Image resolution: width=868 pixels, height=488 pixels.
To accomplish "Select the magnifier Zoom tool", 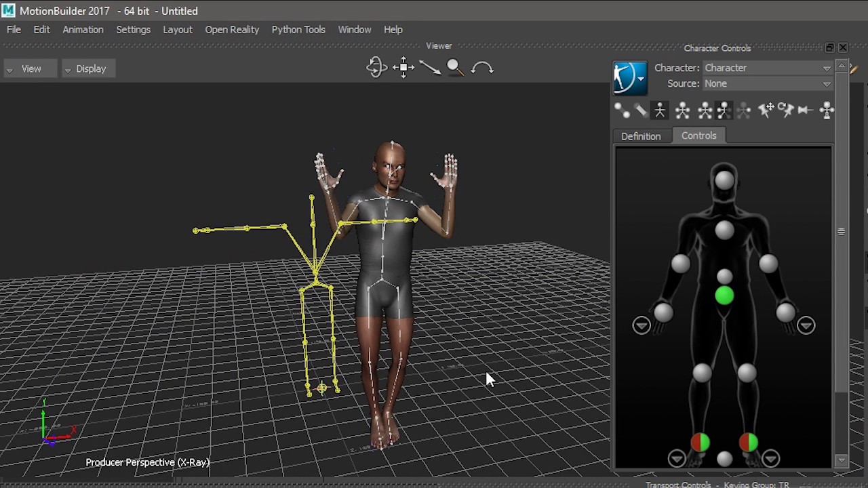I will point(455,67).
